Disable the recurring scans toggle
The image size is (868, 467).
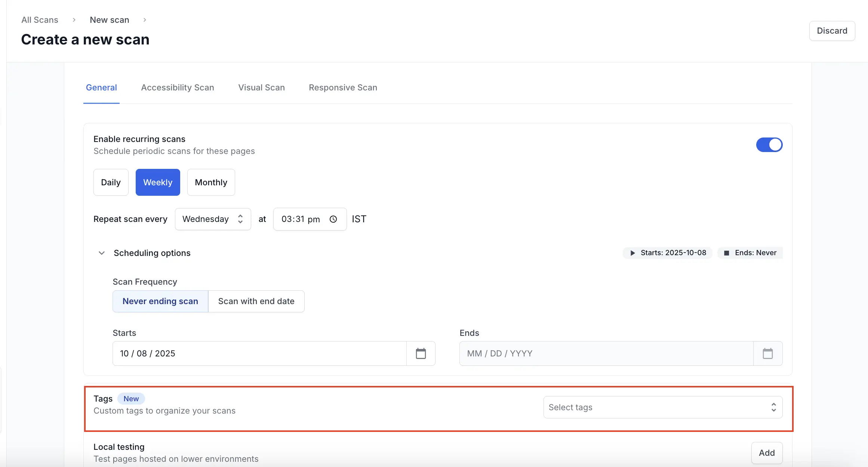point(769,145)
